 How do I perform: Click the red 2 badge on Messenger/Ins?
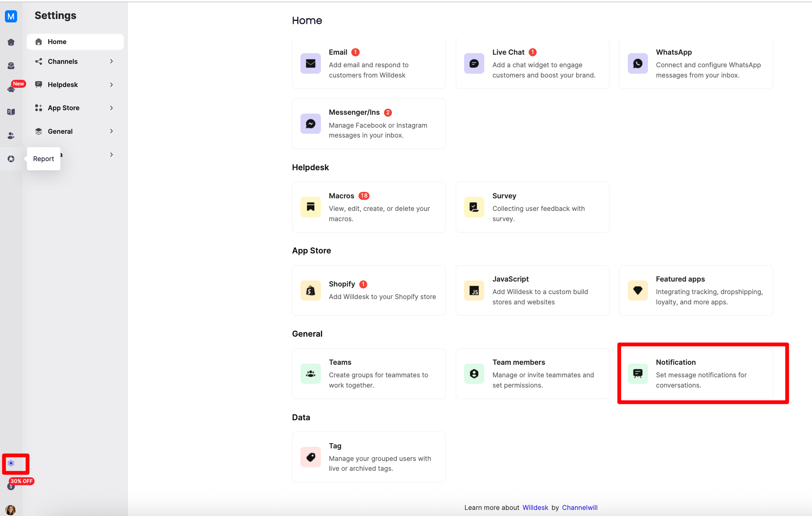(388, 112)
